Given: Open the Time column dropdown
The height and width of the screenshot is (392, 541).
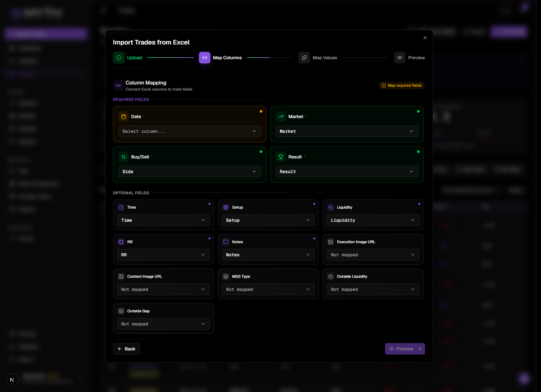Looking at the screenshot, I should (163, 220).
